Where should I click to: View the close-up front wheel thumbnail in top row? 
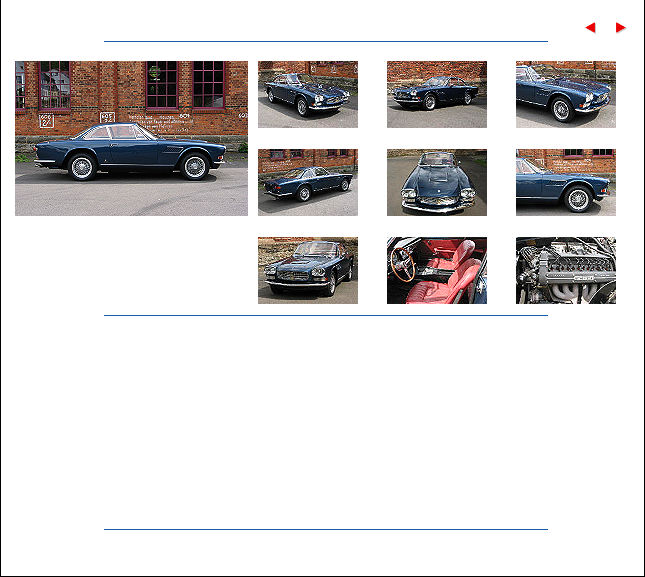click(x=566, y=94)
